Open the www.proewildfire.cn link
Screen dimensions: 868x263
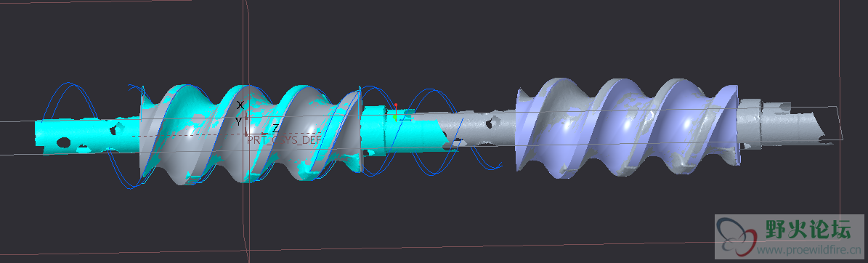(x=809, y=250)
